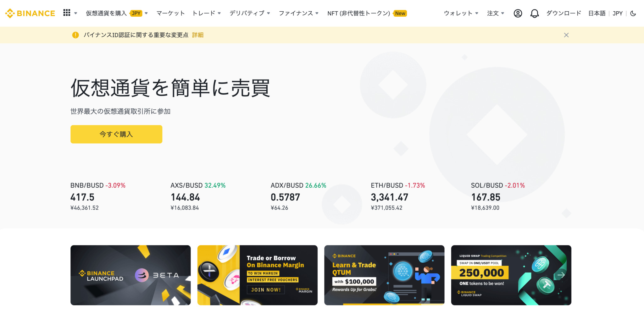Open the 詳細 link in the notice
Screen dimensions: 644x319
point(198,35)
